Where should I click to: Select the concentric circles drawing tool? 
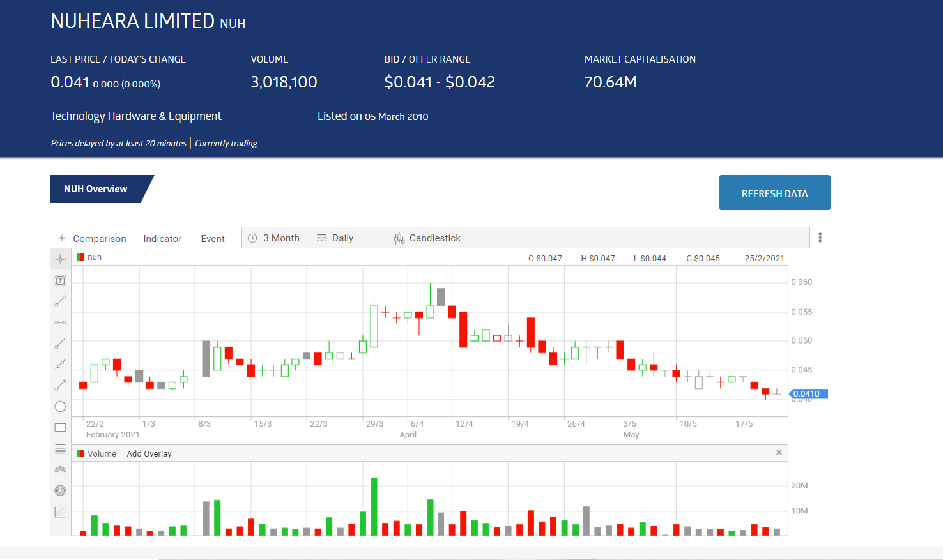60,490
